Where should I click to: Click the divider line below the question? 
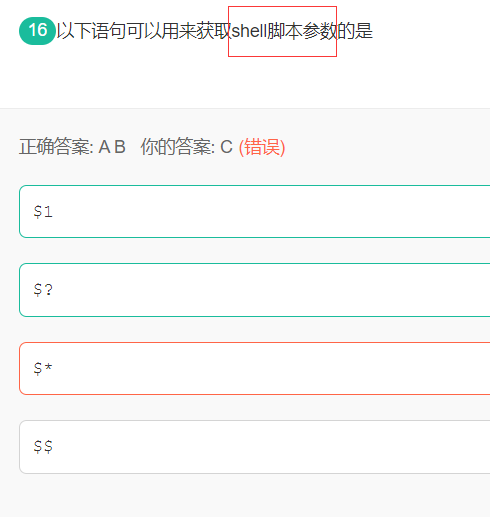(245, 108)
